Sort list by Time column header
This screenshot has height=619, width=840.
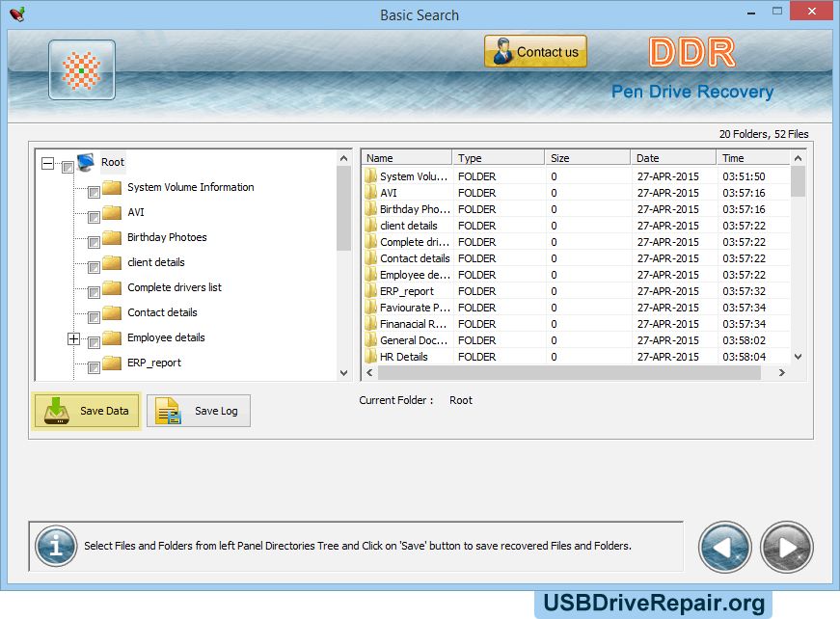click(x=752, y=158)
